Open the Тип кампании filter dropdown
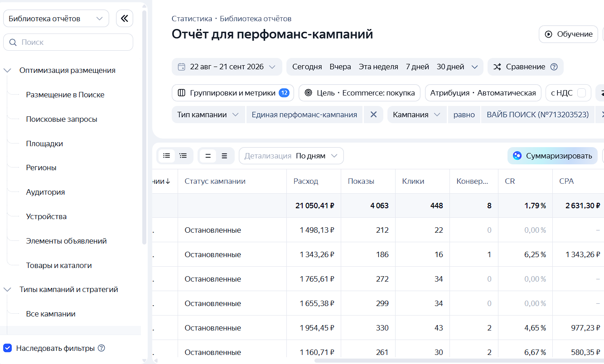Viewport: 604px width, 364px height. [x=208, y=115]
